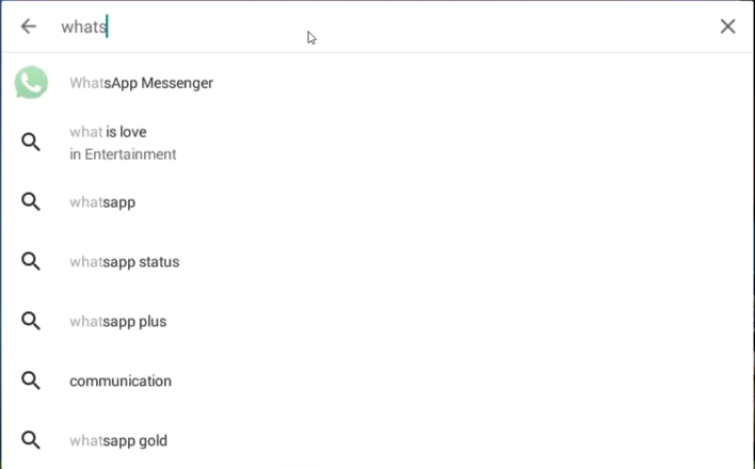The width and height of the screenshot is (755, 469).
Task: Select the WhatsApp Messenger suggestion
Action: click(141, 83)
